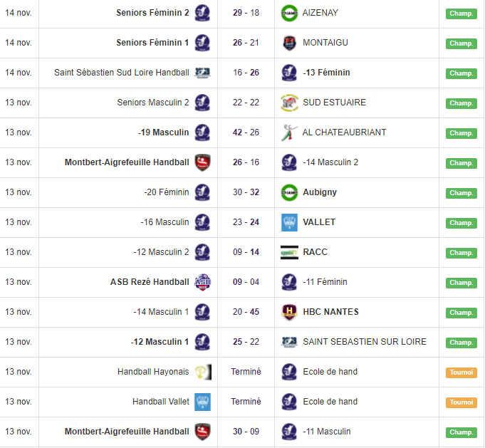Image resolution: width=485 pixels, height=448 pixels.
Task: Click Tournoi badge on Handball Vallet row
Action: click(x=461, y=402)
